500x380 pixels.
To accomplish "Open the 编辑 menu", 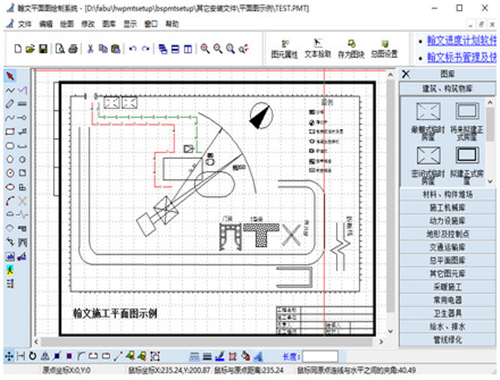I will click(46, 24).
